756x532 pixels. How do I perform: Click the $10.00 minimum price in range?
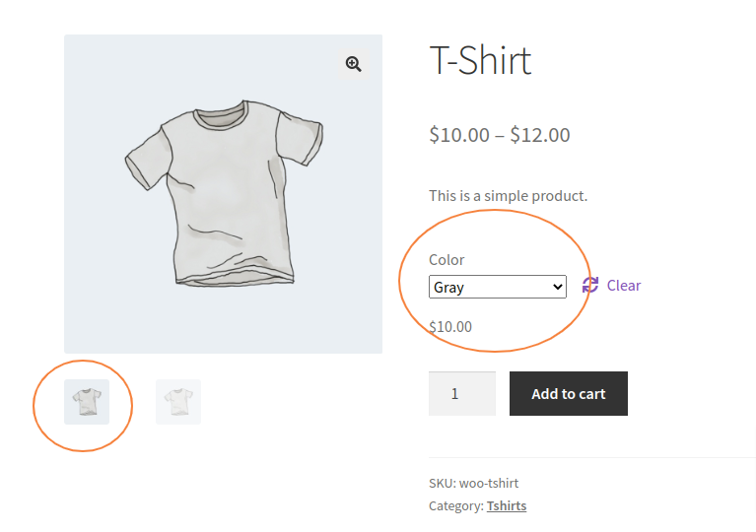[459, 135]
